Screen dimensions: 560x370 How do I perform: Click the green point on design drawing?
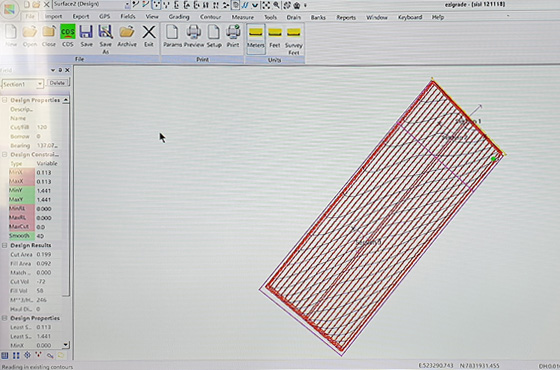(493, 159)
